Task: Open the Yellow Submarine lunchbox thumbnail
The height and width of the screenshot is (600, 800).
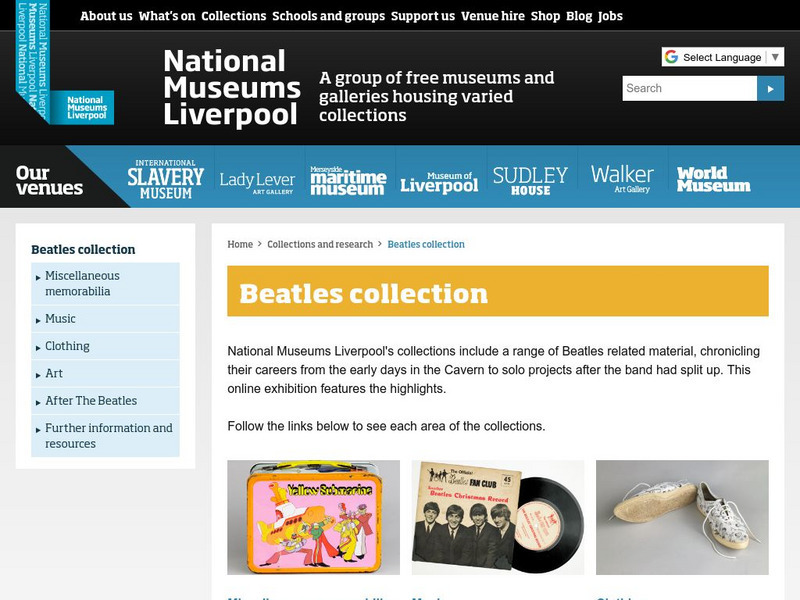Action: [313, 517]
